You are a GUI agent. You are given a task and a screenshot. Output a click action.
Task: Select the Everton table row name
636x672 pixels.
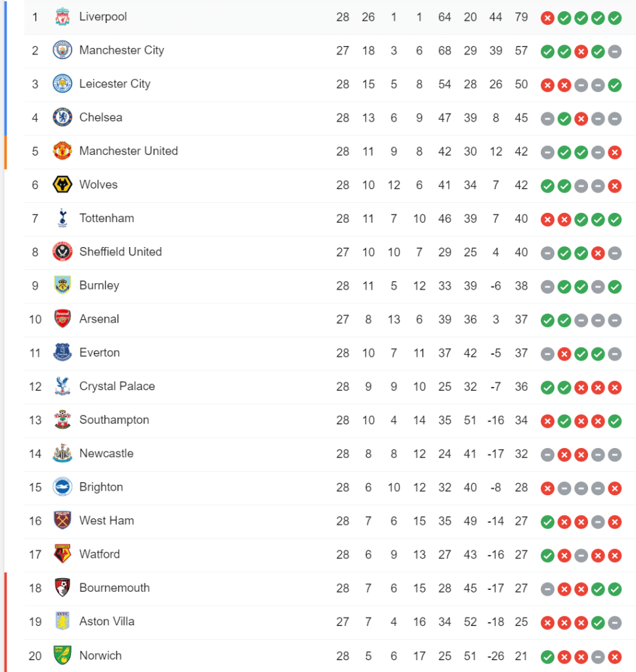99,353
